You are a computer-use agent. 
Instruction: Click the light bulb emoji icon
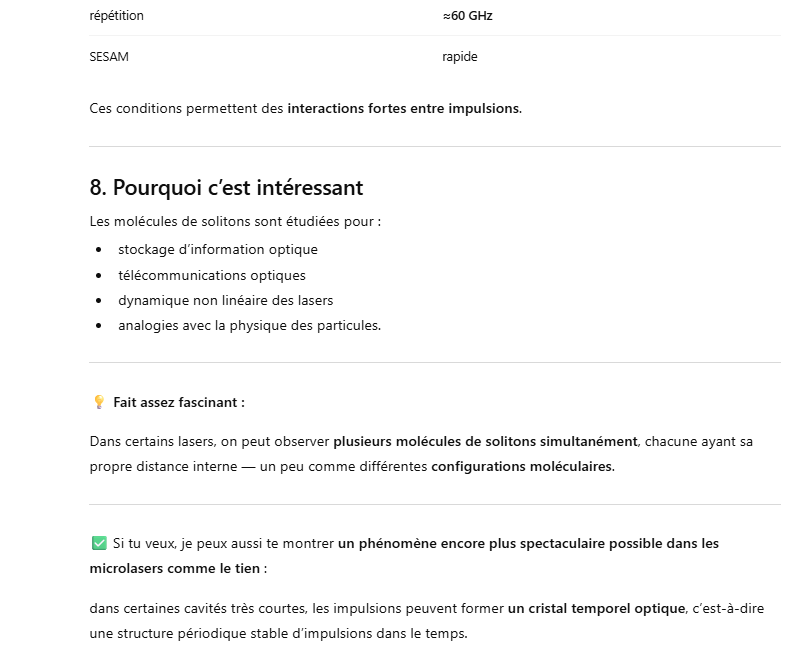point(98,402)
